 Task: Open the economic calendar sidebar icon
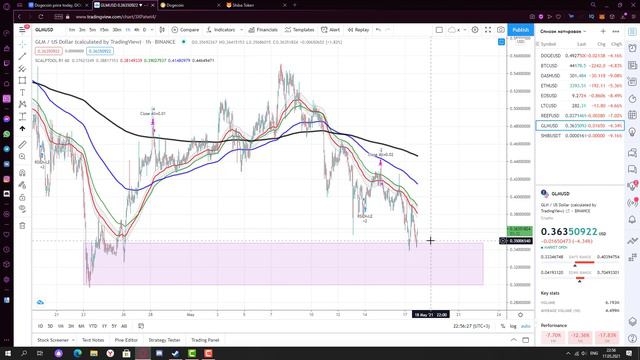coord(632,115)
